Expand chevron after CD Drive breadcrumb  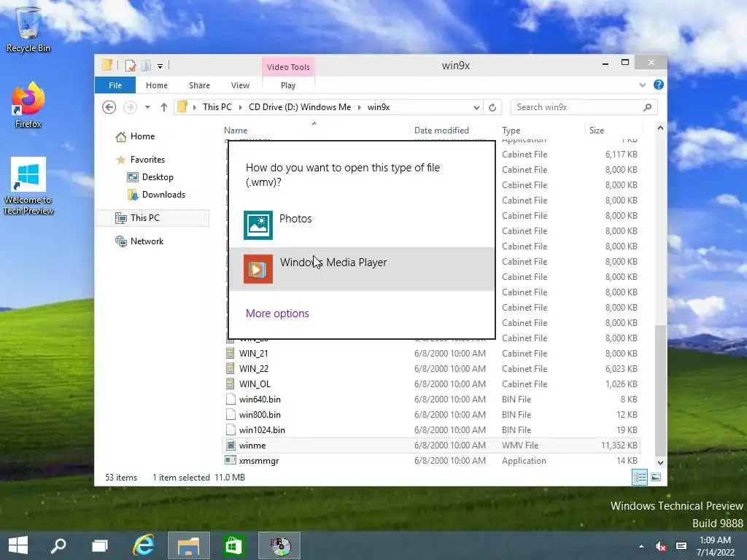tap(359, 107)
